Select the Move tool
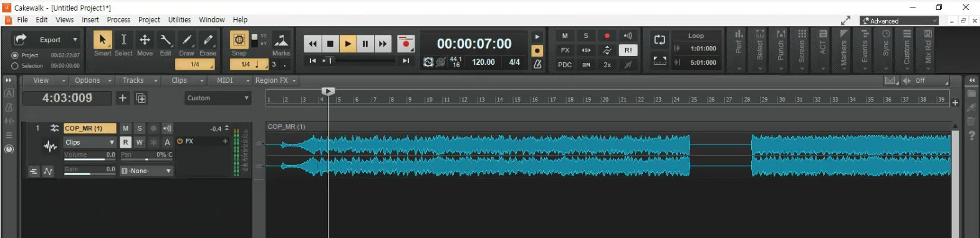 145,40
